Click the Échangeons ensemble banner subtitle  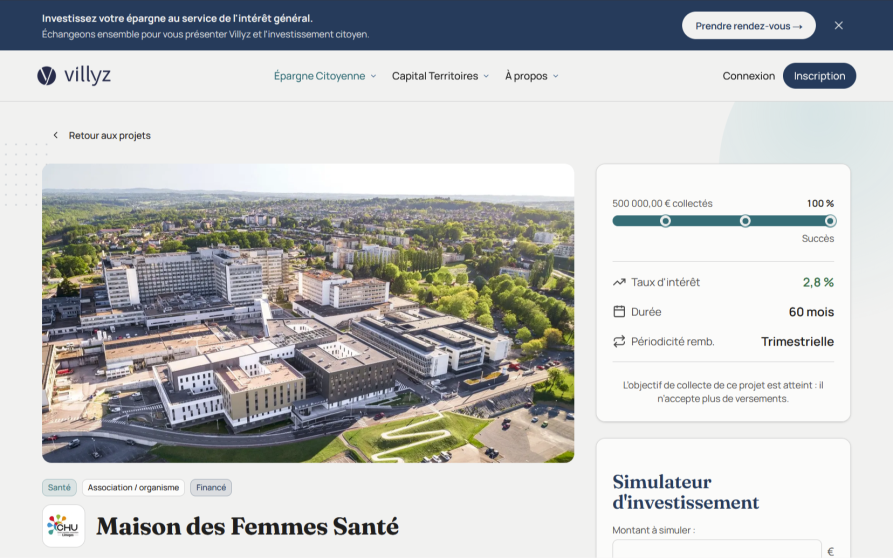coord(205,34)
